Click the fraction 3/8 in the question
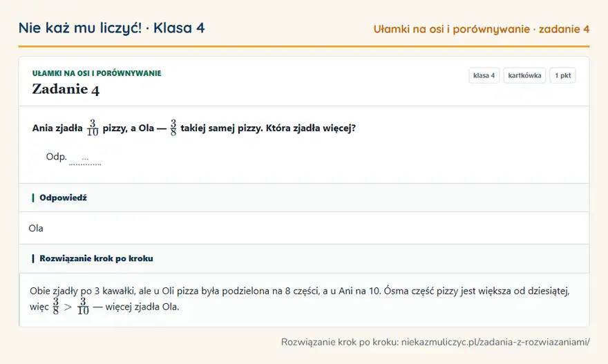Screen dimensions: 608x364 (x=173, y=128)
